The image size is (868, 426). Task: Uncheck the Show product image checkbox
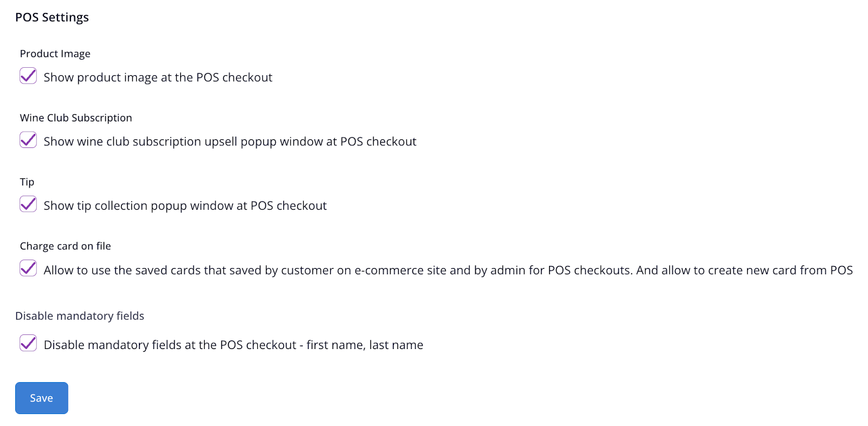pos(28,76)
